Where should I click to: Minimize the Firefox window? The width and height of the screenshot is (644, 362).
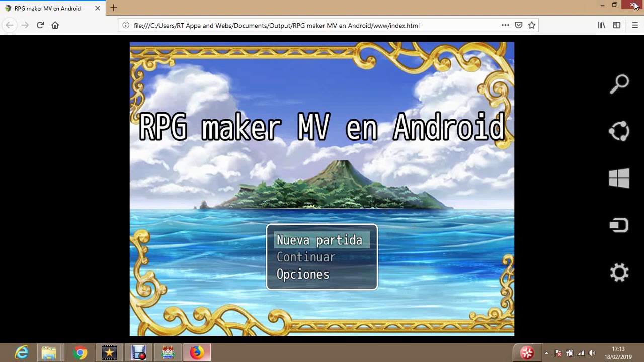point(602,5)
